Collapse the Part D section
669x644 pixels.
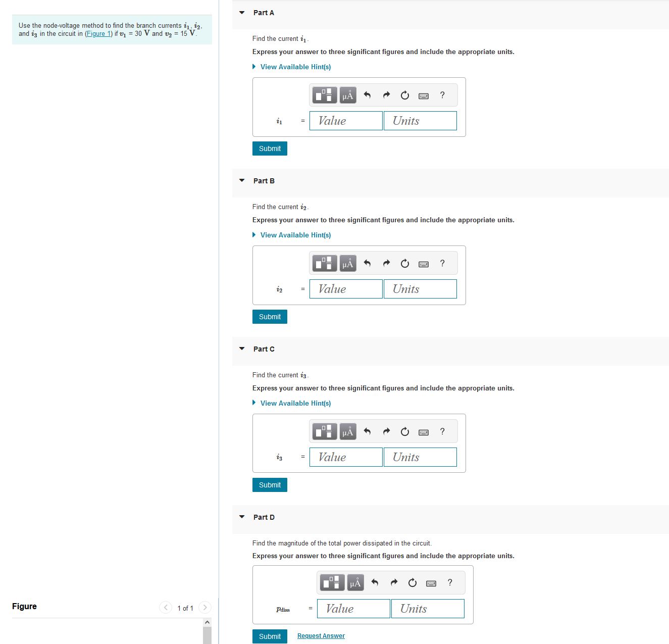point(241,517)
